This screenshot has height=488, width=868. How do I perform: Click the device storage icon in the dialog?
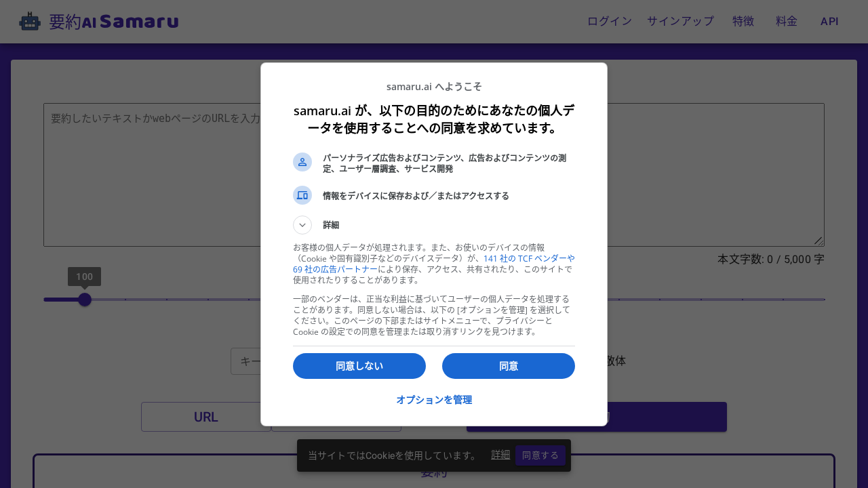pyautogui.click(x=302, y=195)
